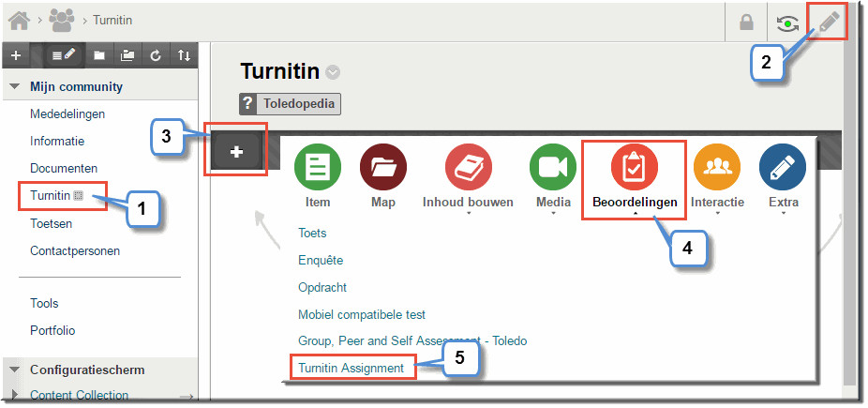Collapse the Configuratiescherm section
Screen dimensions: 868x408
[15, 370]
